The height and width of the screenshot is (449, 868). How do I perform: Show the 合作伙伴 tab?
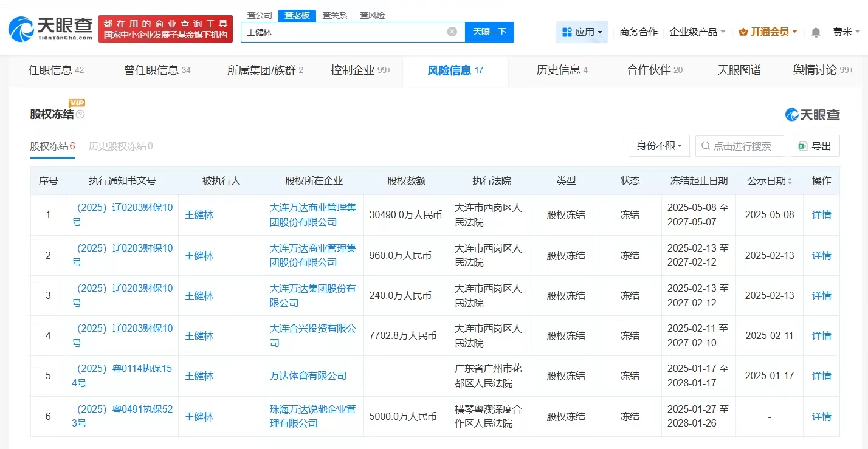(x=655, y=70)
